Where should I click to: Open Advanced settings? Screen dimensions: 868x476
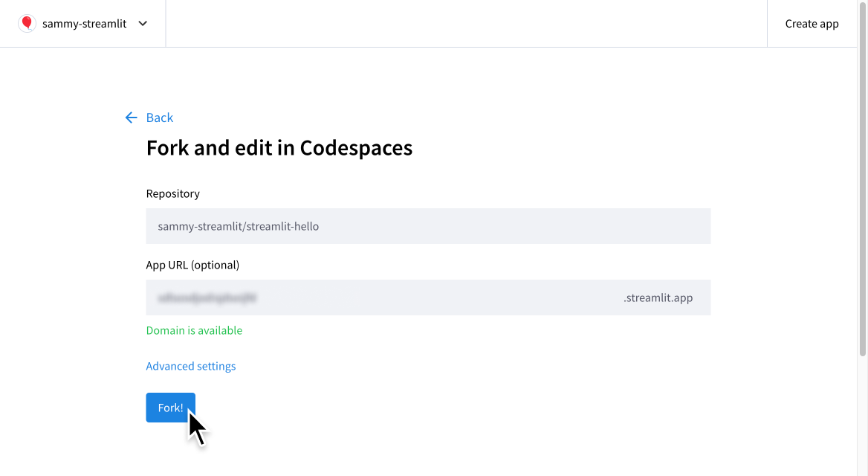tap(191, 366)
